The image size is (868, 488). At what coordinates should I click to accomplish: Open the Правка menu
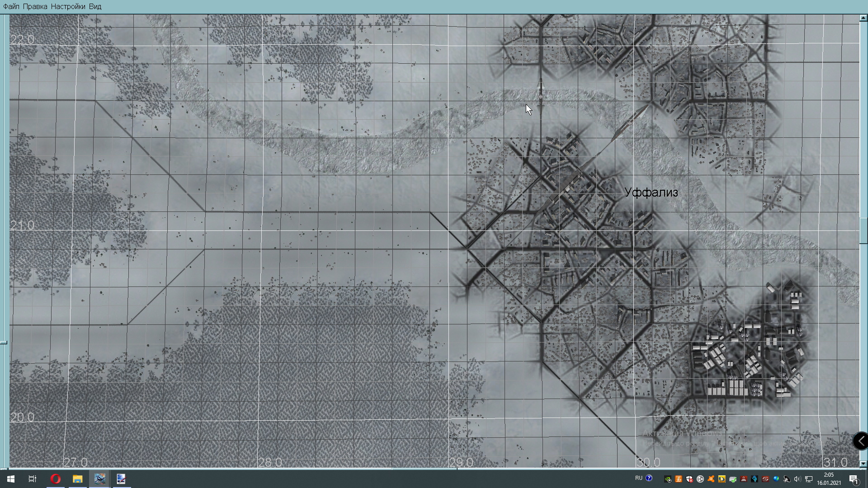tap(35, 6)
